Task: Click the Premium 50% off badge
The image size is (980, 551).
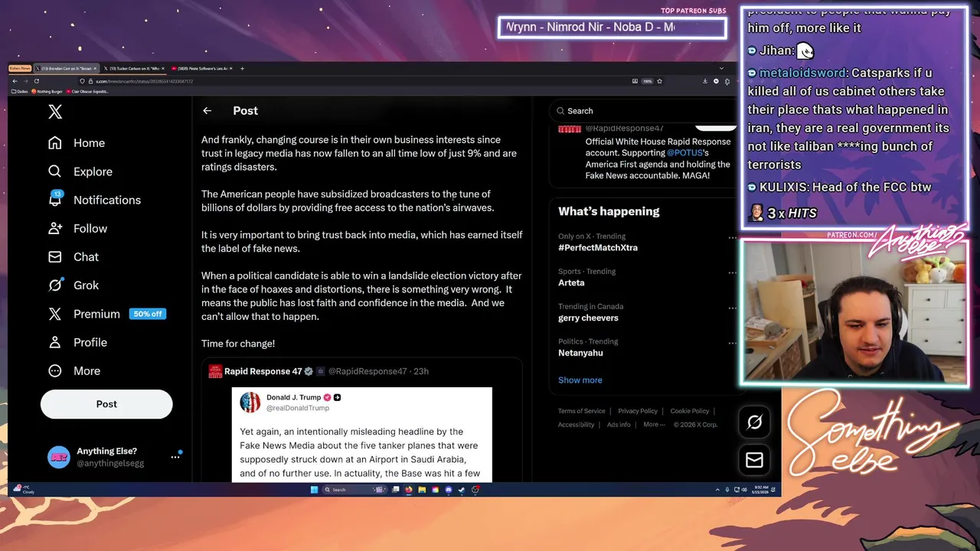Action: [x=147, y=314]
